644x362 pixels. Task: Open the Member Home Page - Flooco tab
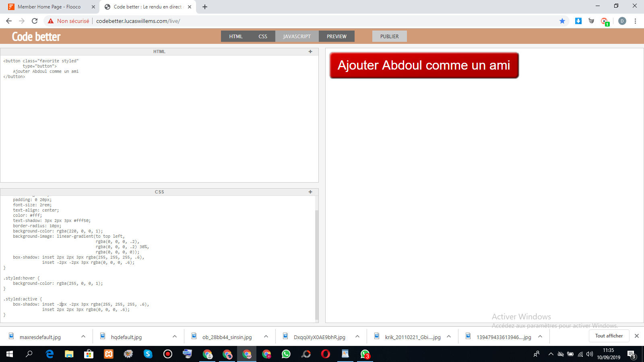49,7
